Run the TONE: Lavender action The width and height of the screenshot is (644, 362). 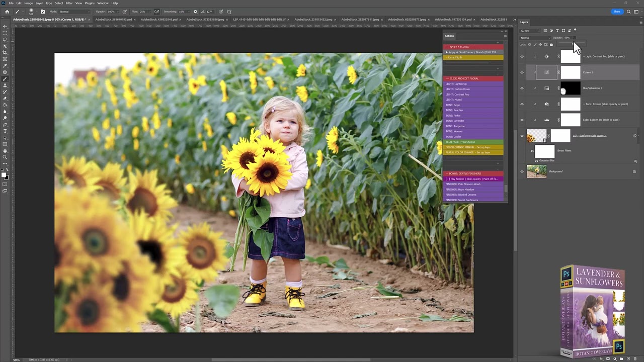pos(473,121)
